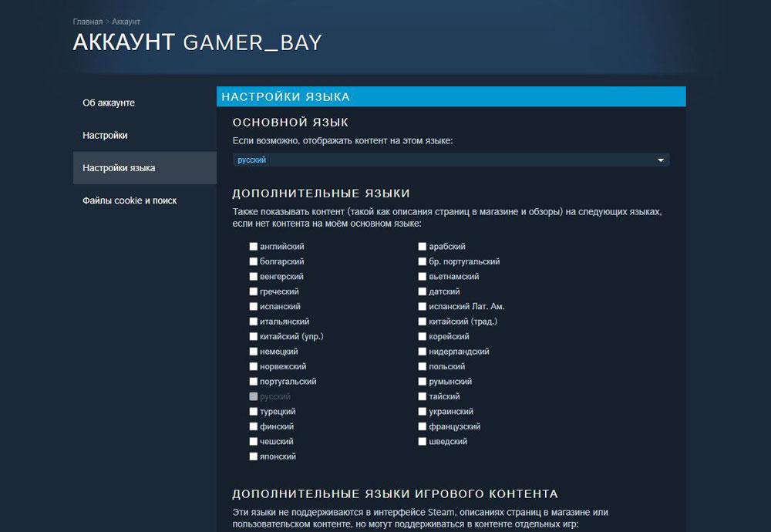Check the турецкий checkbox
Image resolution: width=771 pixels, height=532 pixels.
pyautogui.click(x=254, y=412)
